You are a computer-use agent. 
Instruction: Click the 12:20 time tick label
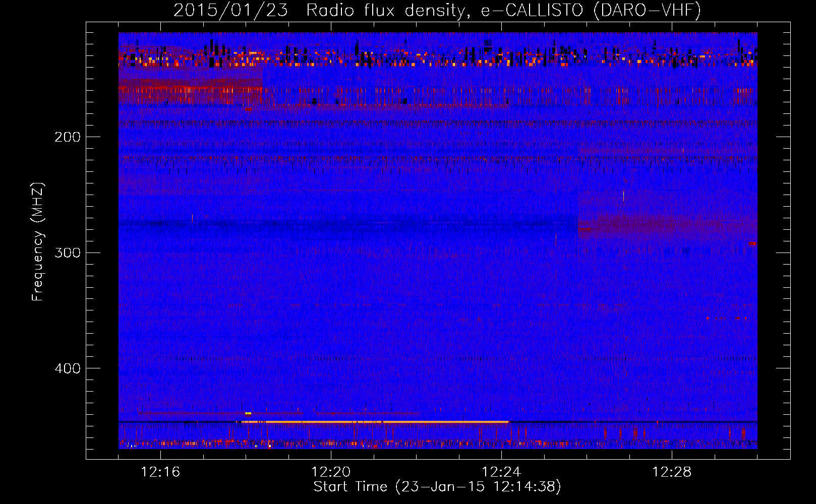331,472
